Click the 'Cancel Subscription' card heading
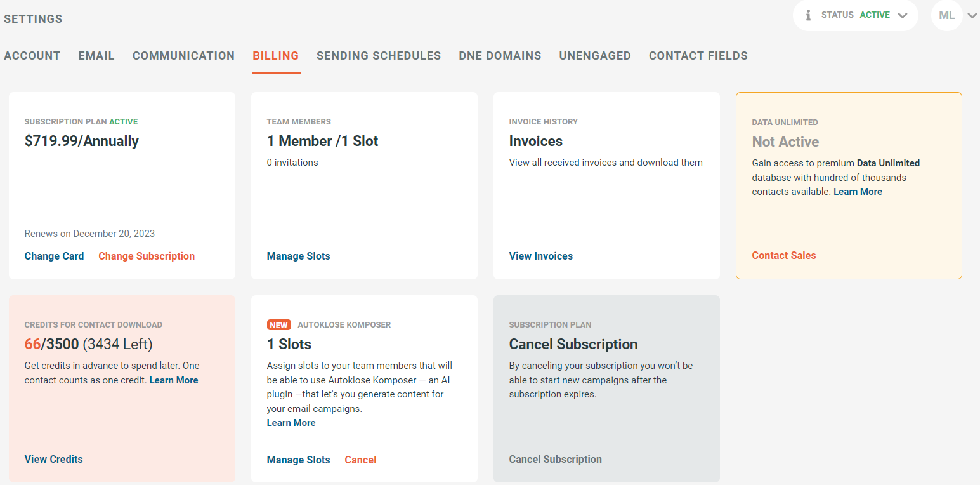 [573, 344]
